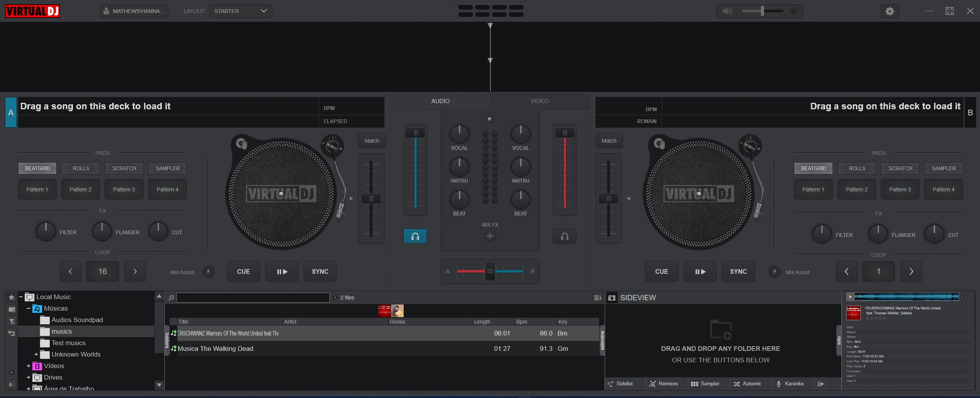Toggle deck A Mix Assist lightning button
Image resolution: width=980 pixels, height=398 pixels.
pos(208,272)
